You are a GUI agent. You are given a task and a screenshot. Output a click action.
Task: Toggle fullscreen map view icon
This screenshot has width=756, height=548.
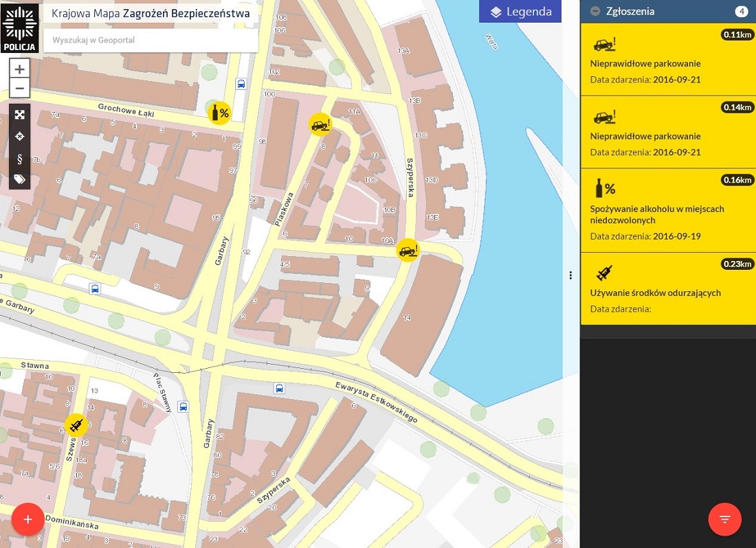[20, 115]
